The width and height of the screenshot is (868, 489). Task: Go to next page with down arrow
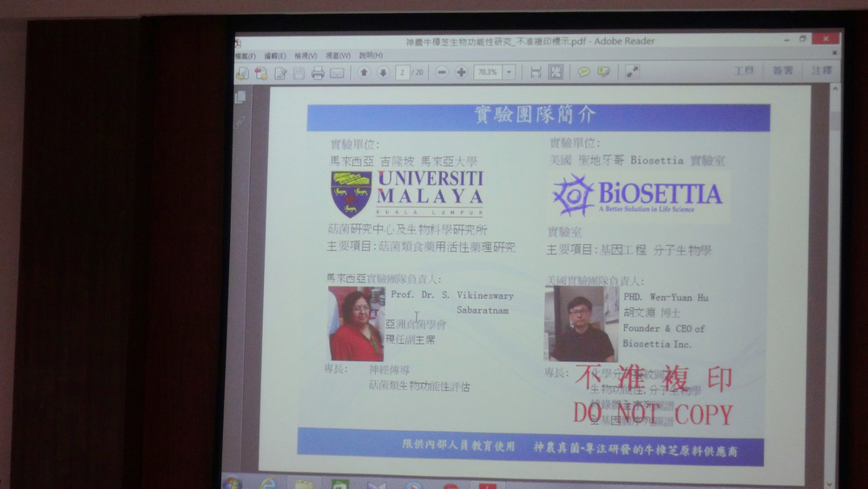point(383,73)
